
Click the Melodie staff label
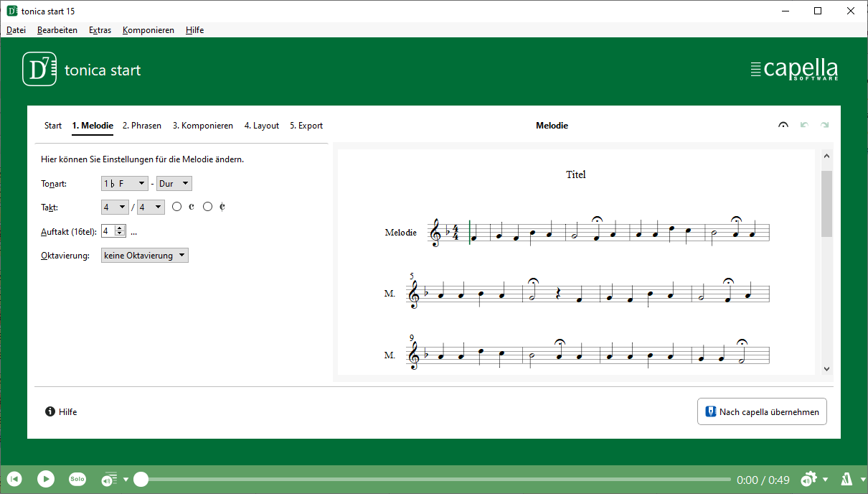(401, 233)
